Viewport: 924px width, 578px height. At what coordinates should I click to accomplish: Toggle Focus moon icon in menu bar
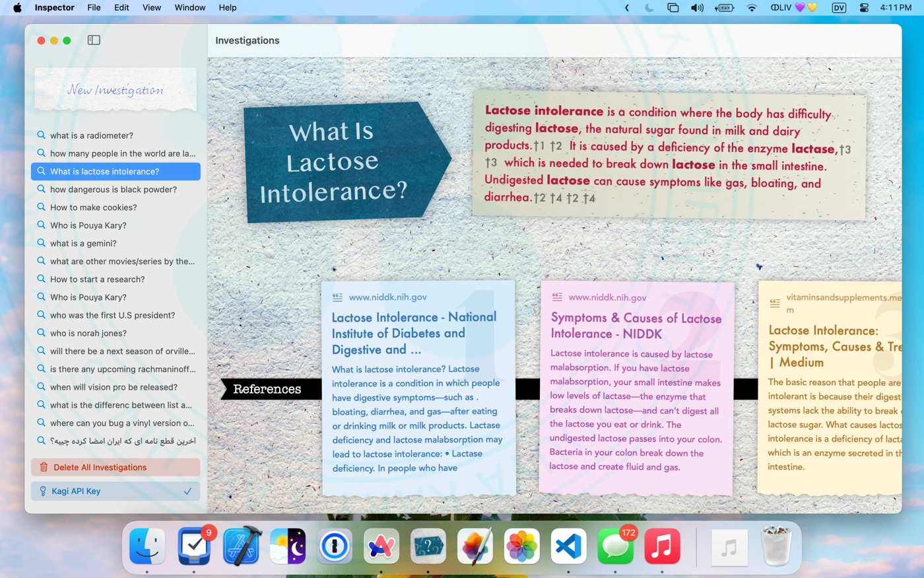[649, 8]
